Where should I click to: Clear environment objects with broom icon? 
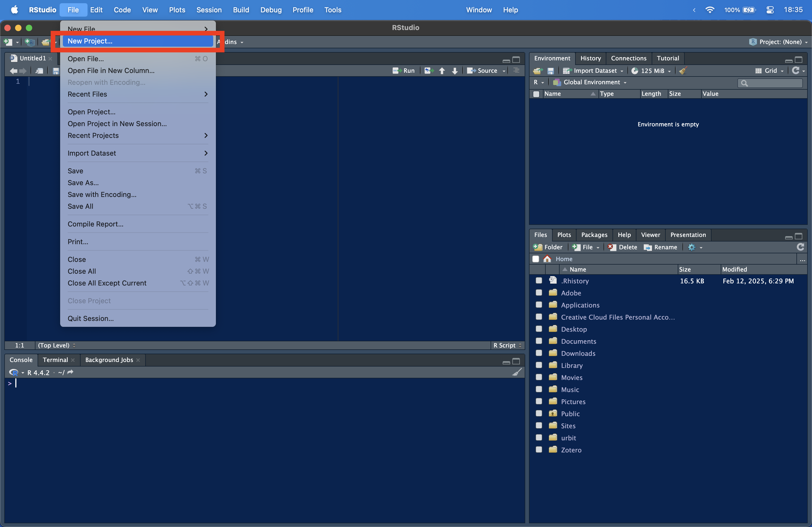click(x=683, y=71)
